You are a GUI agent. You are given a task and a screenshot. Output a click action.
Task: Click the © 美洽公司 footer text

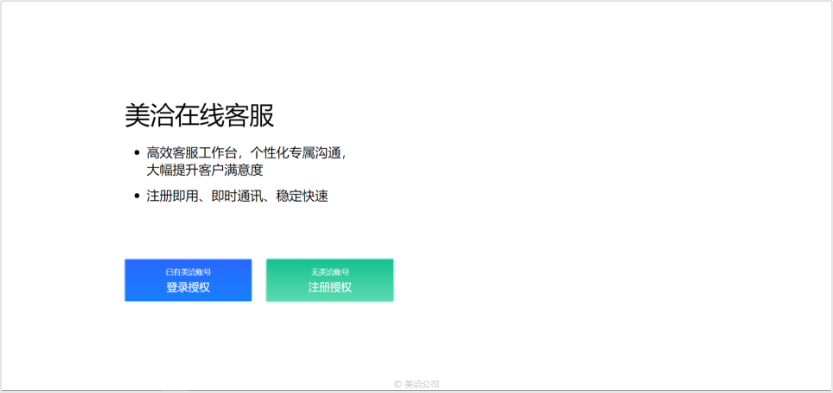(x=416, y=384)
